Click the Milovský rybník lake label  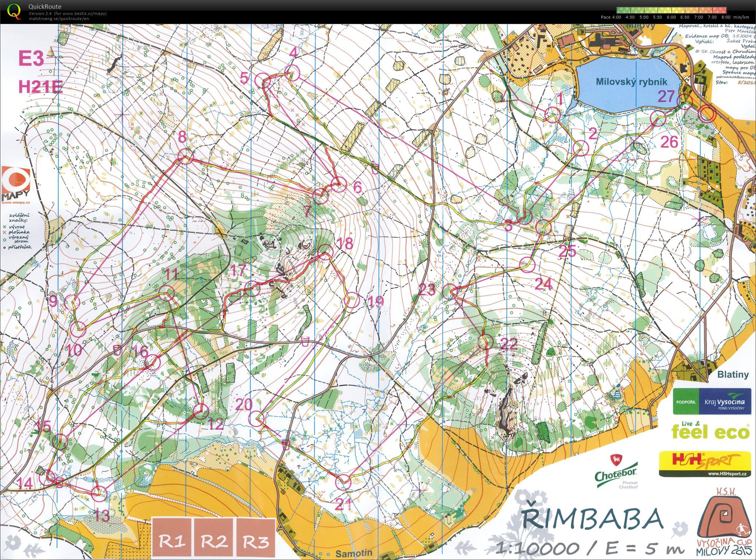632,82
